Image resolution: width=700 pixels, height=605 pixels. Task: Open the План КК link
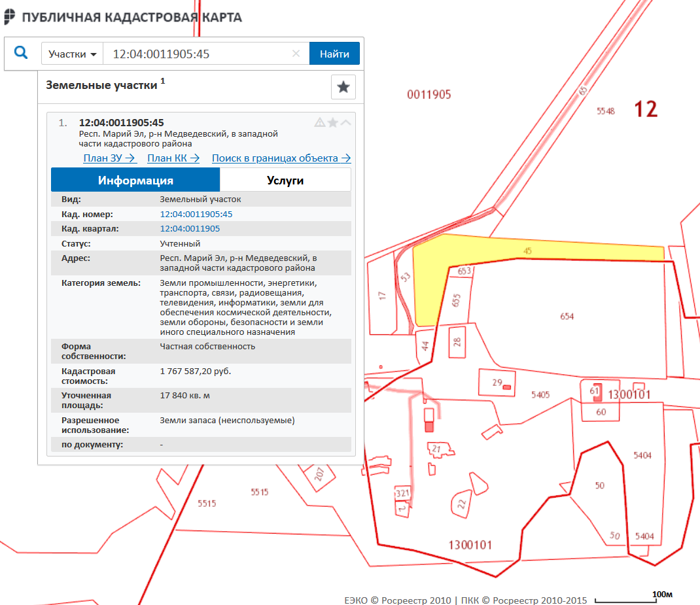pyautogui.click(x=173, y=158)
